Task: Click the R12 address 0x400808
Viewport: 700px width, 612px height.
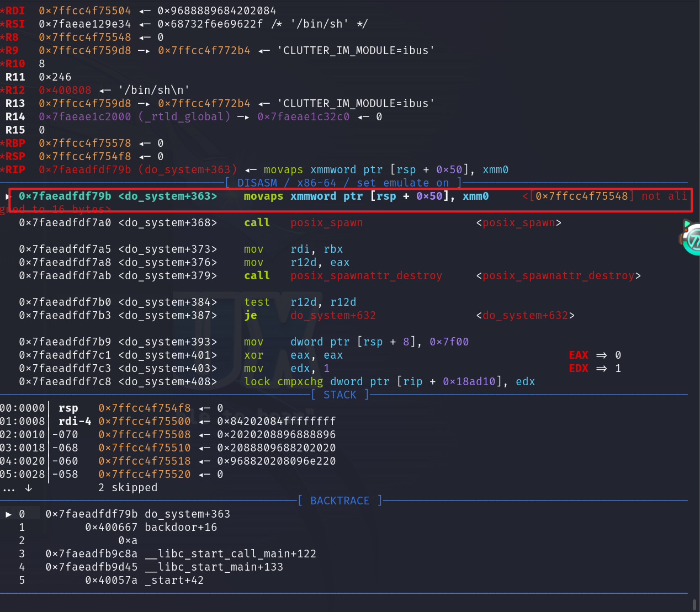Action: click(x=65, y=90)
